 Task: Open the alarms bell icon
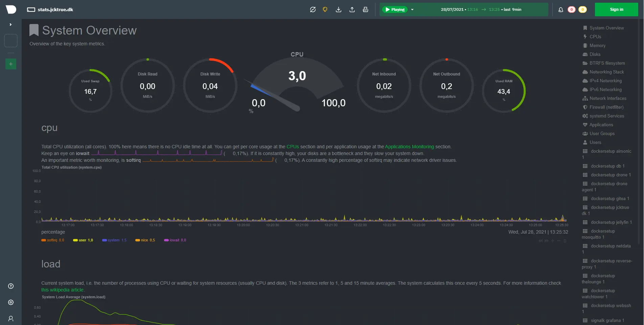(x=560, y=9)
